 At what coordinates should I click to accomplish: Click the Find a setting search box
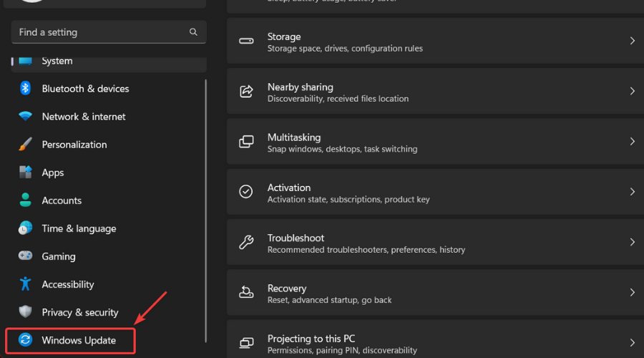click(x=109, y=32)
